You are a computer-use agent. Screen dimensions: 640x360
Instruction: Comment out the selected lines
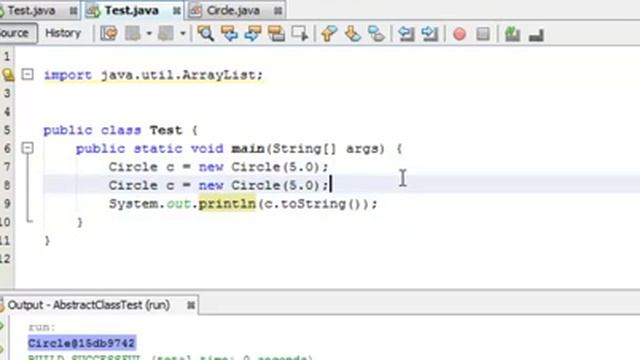(x=512, y=34)
